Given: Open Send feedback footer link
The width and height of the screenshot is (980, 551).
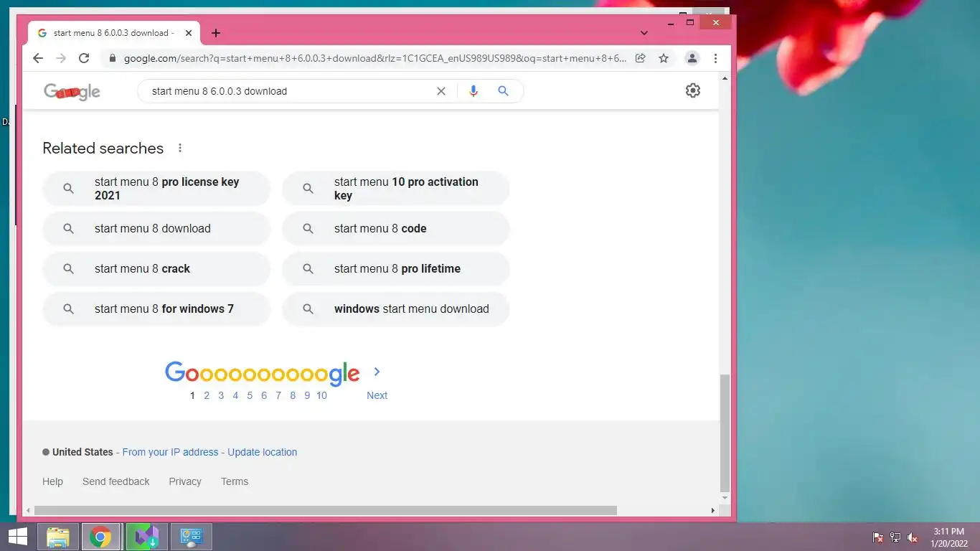Looking at the screenshot, I should [116, 481].
